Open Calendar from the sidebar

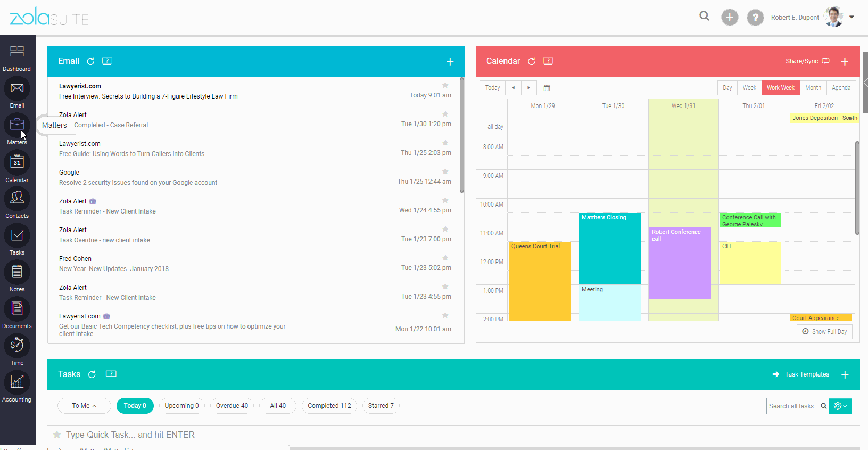tap(17, 162)
